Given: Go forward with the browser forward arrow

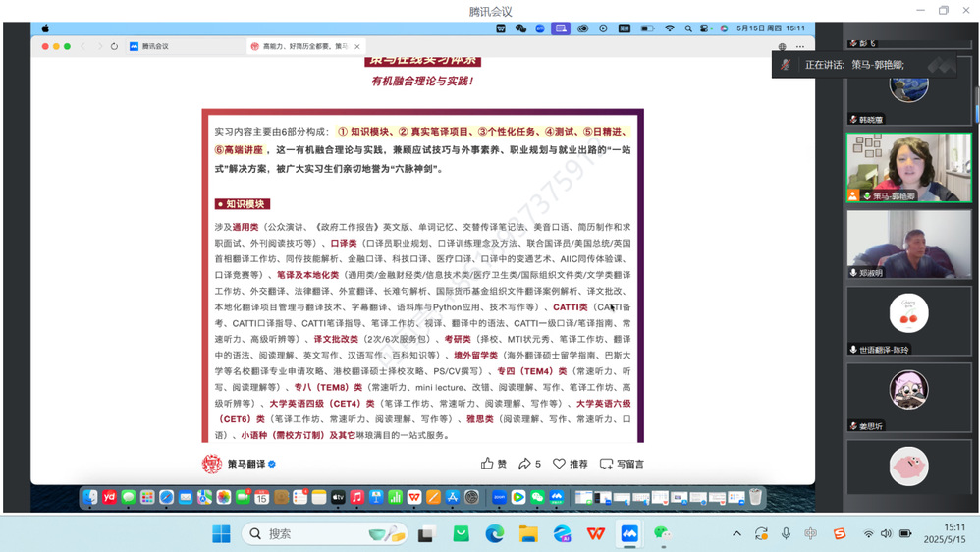Looking at the screenshot, I should pyautogui.click(x=99, y=46).
